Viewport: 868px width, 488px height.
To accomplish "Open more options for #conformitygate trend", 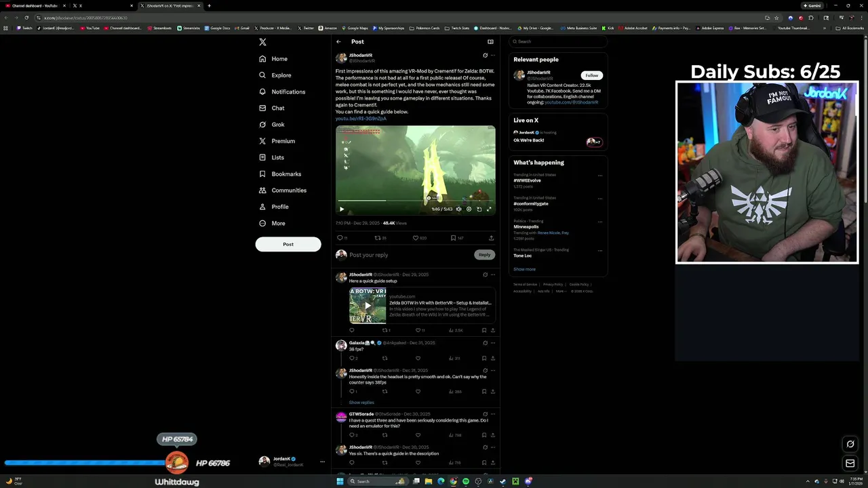I will click(599, 199).
